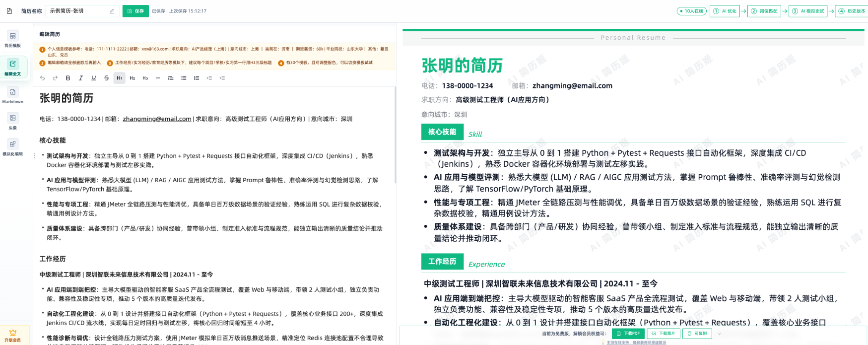
Task: Open the 模块化编辑 sidebar panel
Action: coord(13,147)
